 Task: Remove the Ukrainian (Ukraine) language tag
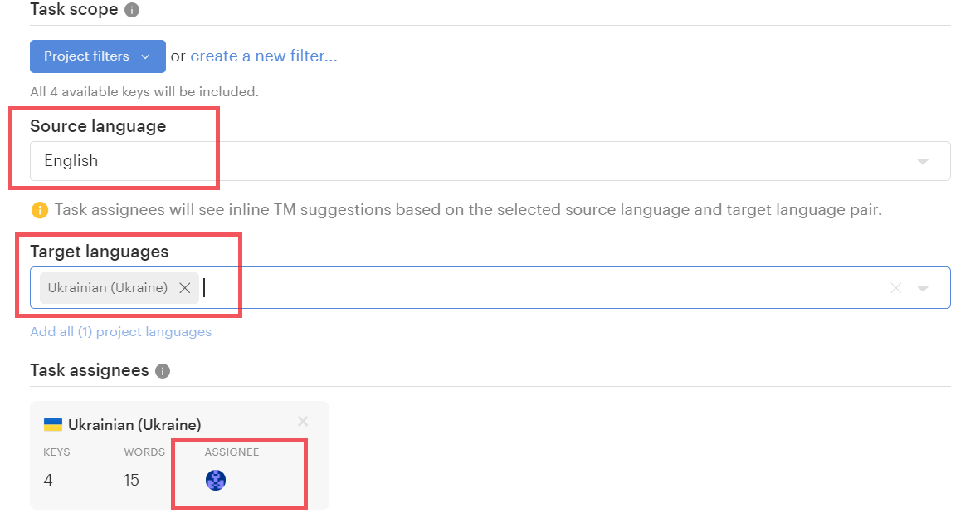pos(185,288)
